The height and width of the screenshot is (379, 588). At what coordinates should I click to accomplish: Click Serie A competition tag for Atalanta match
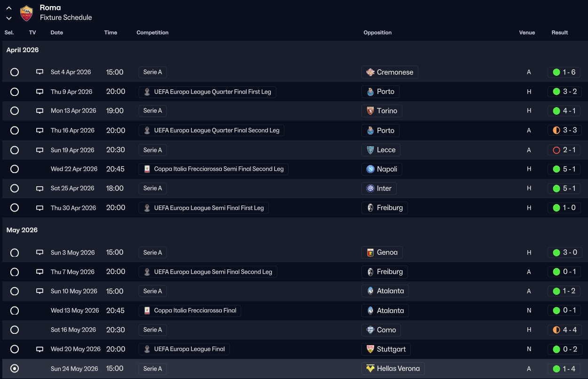(x=153, y=291)
